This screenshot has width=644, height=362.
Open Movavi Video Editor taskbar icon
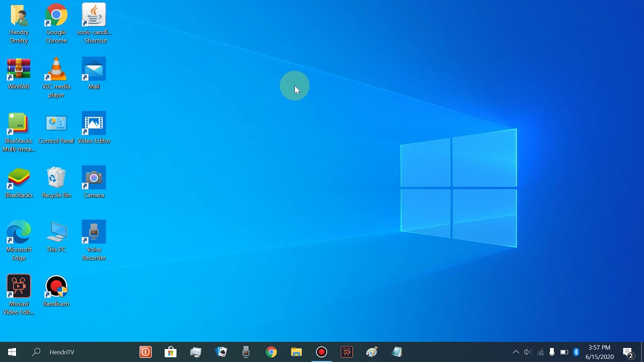click(347, 352)
